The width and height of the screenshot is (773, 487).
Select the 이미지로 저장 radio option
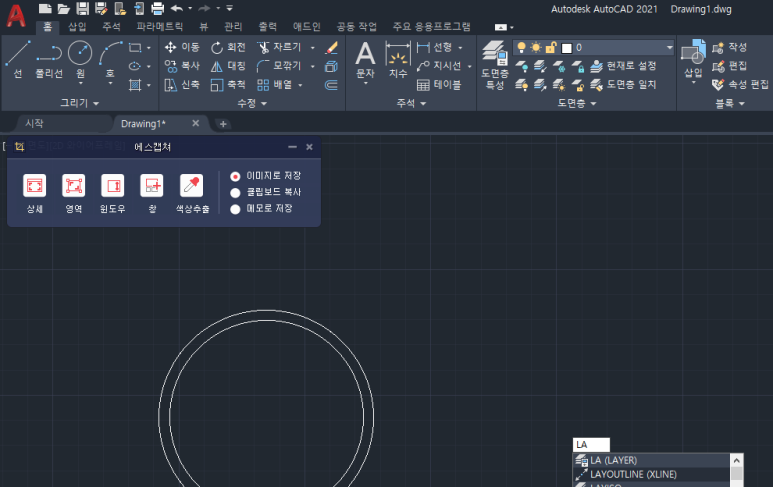235,176
